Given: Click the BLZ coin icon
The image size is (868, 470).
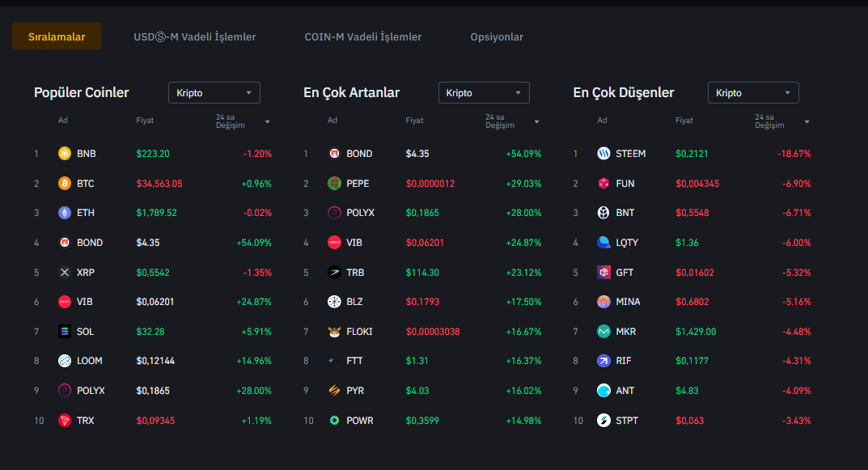Looking at the screenshot, I should 334,302.
